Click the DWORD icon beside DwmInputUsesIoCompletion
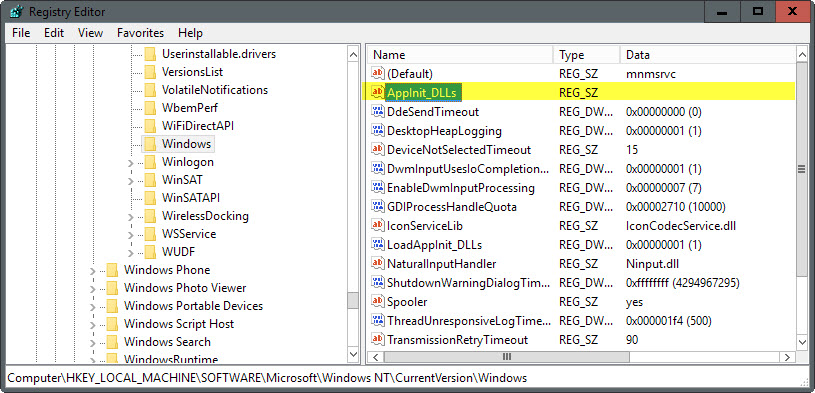 coord(377,168)
